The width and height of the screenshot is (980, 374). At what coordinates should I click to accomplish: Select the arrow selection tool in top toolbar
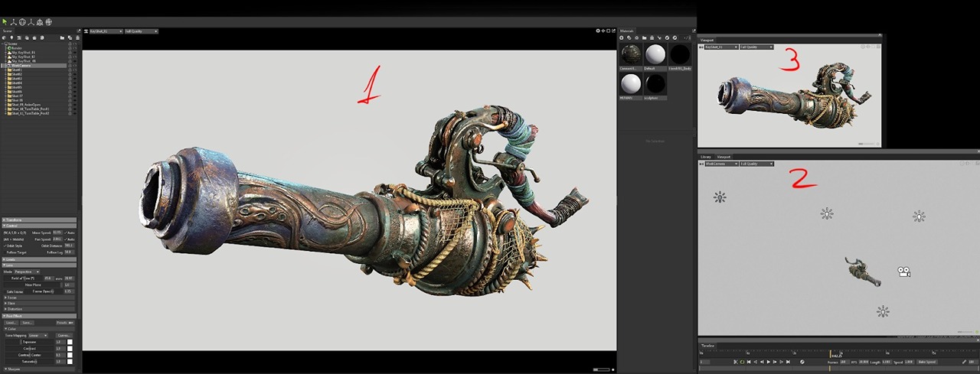point(5,21)
